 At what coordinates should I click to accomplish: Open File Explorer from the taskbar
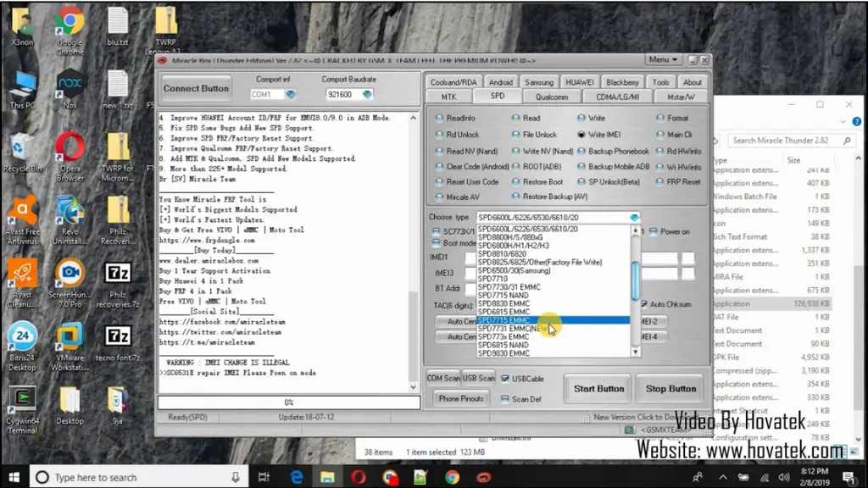tap(327, 477)
